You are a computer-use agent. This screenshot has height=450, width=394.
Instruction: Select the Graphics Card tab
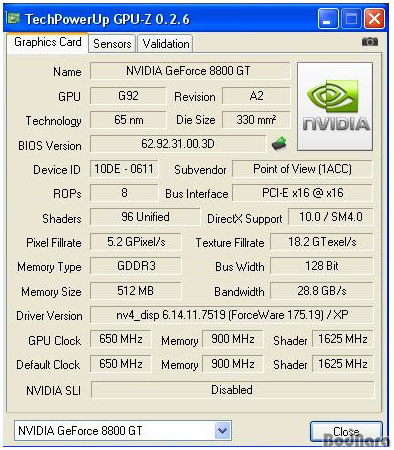(x=48, y=42)
